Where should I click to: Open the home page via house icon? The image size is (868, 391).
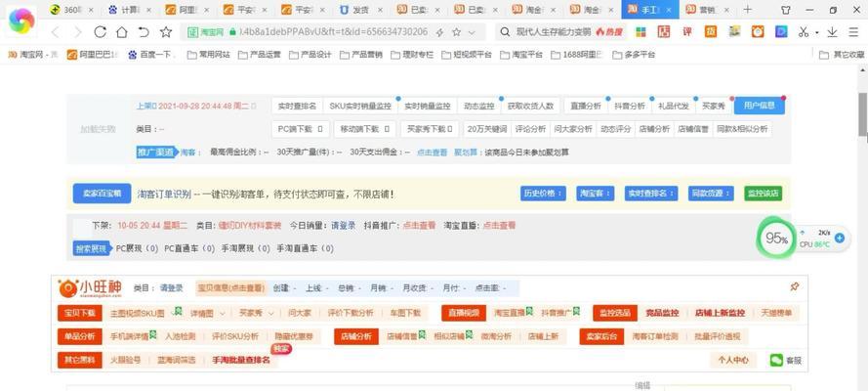tap(122, 32)
